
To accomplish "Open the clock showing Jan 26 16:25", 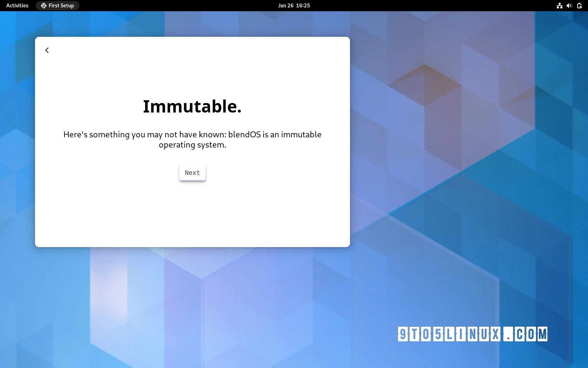I will [x=294, y=6].
